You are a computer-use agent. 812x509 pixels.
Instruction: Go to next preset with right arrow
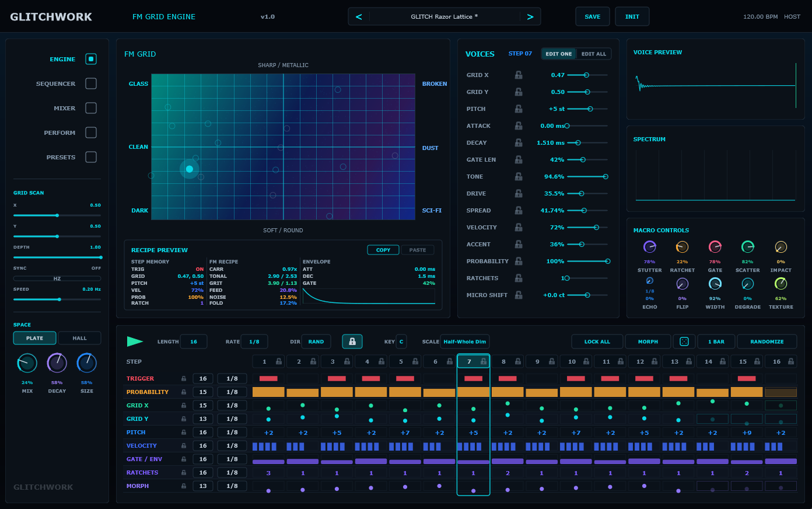[530, 17]
